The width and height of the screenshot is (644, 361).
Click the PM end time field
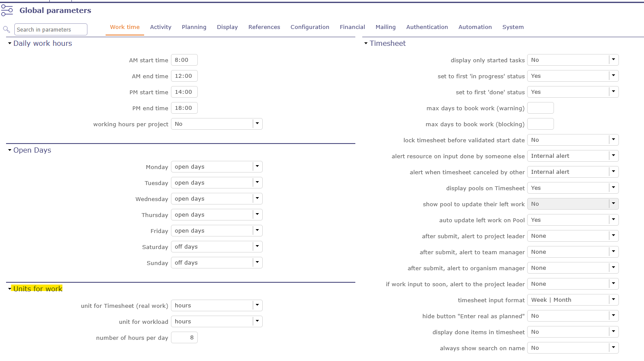[x=184, y=108]
